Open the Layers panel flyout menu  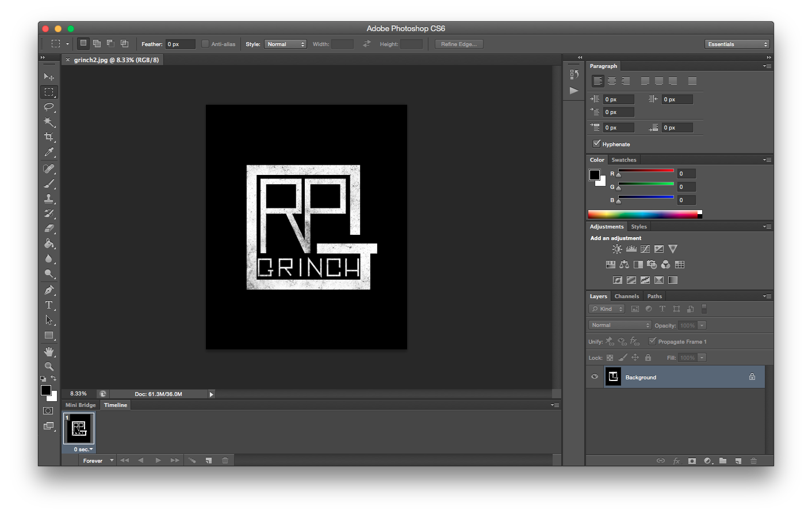(767, 296)
